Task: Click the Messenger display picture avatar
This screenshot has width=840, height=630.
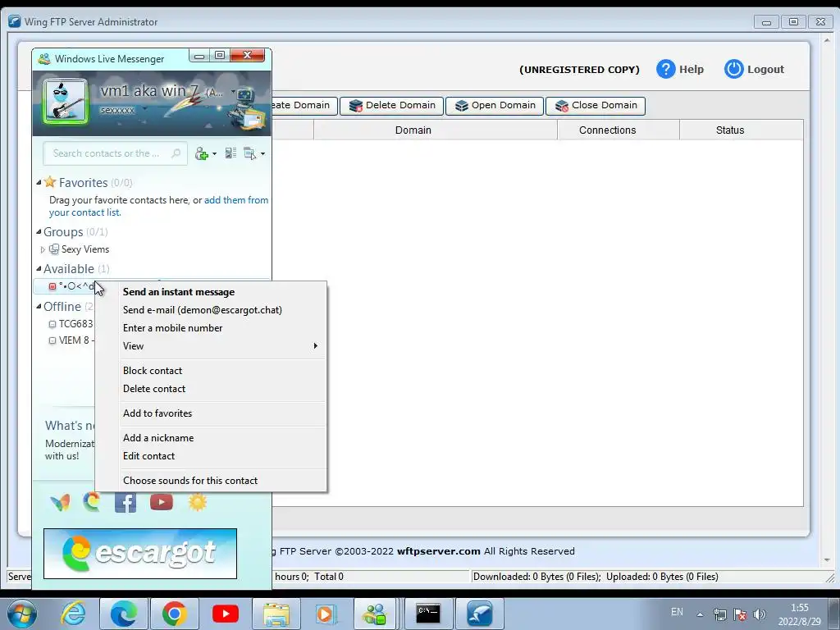Action: tap(66, 101)
